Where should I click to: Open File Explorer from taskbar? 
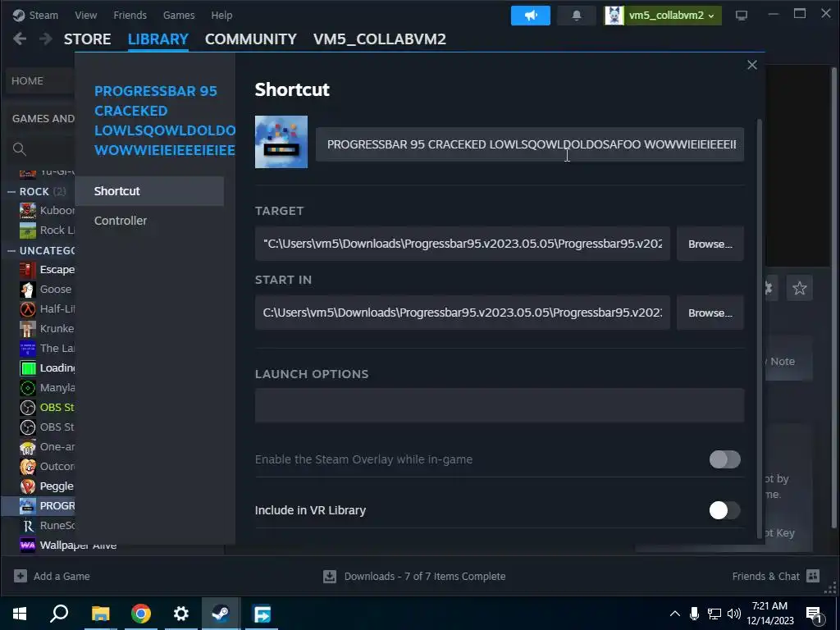[x=100, y=614]
